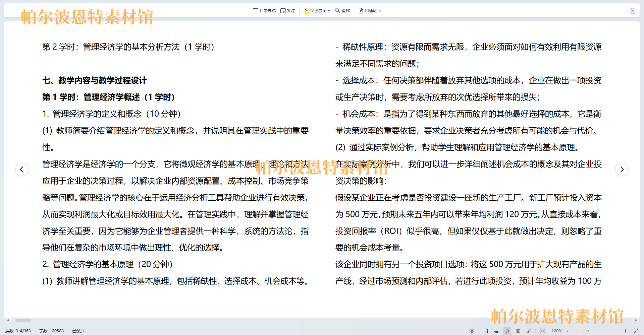Click the line containing 投资回报率 (ROI)
644x335 pixels.
tap(469, 231)
